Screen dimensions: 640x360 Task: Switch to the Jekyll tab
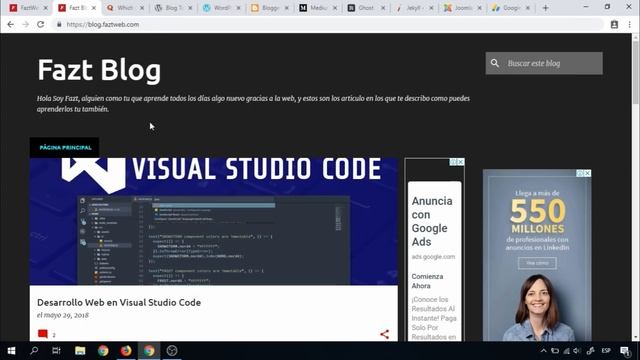point(414,8)
